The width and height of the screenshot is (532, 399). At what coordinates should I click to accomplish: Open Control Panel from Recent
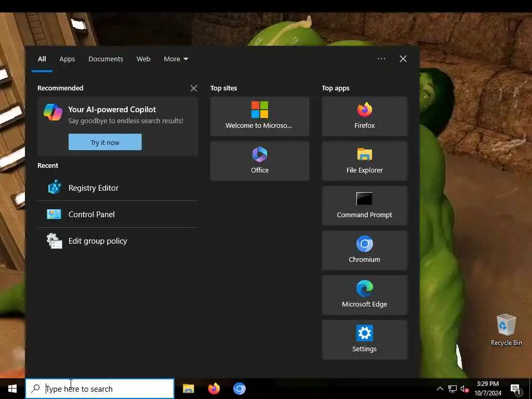[118, 214]
